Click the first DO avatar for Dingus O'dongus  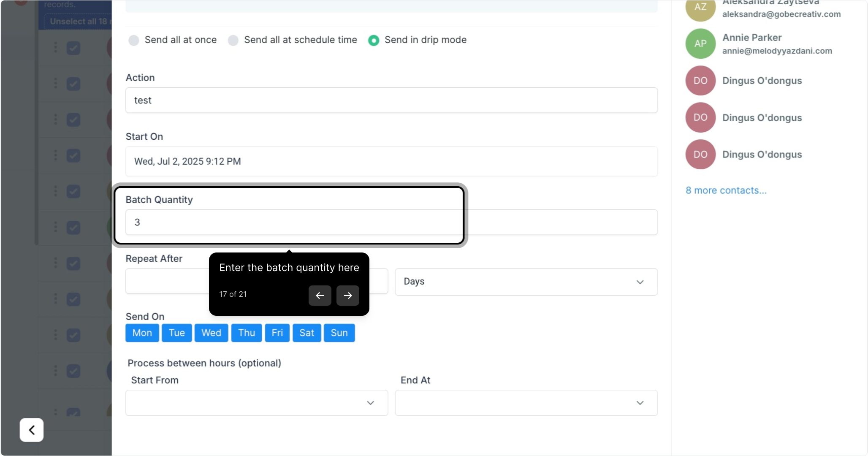point(700,81)
